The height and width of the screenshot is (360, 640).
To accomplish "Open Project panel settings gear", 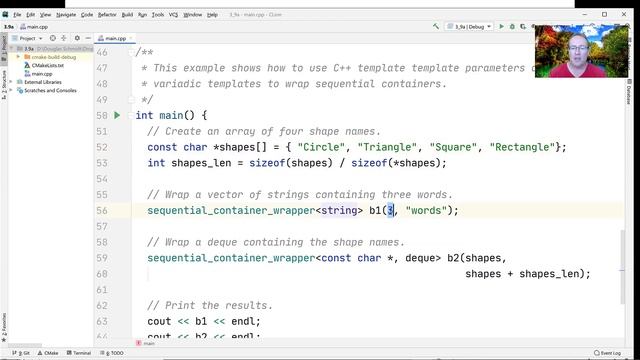I will [x=77, y=38].
